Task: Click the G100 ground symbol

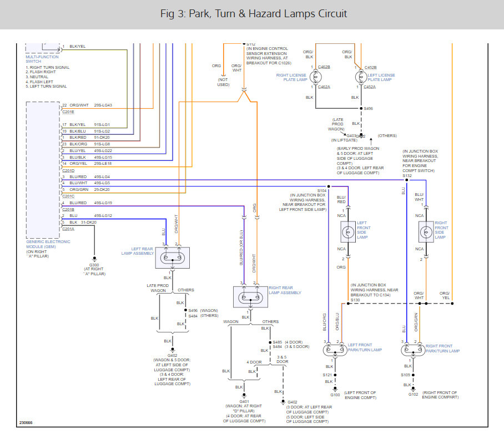Action: [x=335, y=389]
